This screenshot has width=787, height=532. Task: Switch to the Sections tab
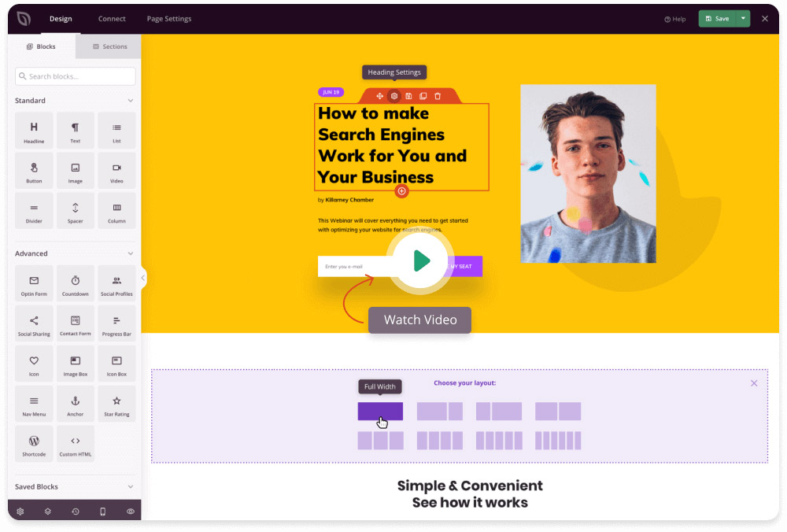coord(109,46)
